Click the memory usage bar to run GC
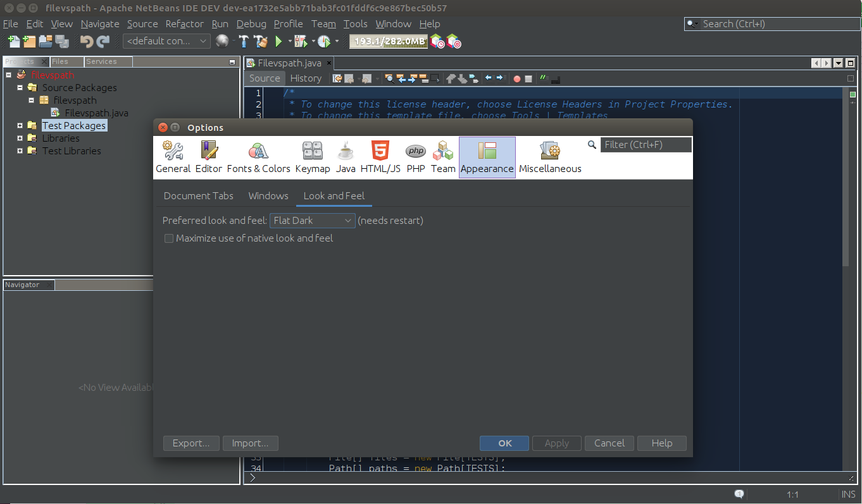 [x=389, y=42]
